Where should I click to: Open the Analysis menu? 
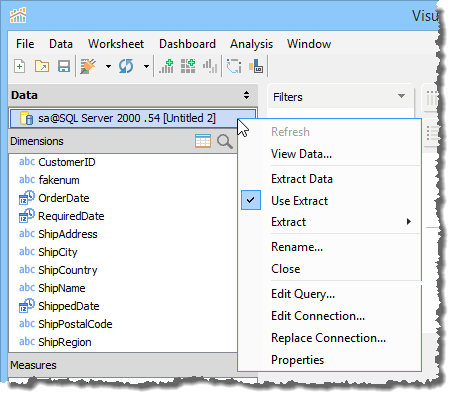251,44
